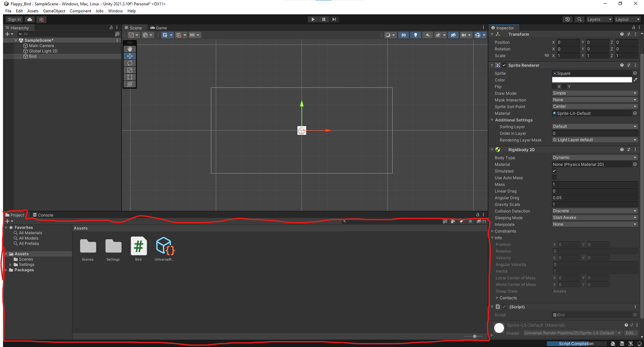Screen dimensions: 644x347
Task: Disable the Bird script component checkbox
Action: [x=504, y=307]
